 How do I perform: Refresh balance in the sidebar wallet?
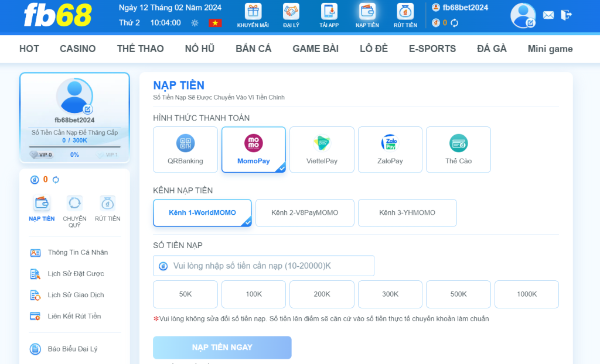point(56,180)
